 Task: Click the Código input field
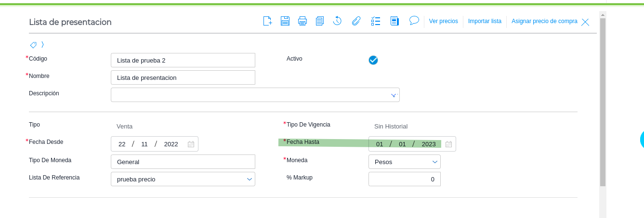183,60
